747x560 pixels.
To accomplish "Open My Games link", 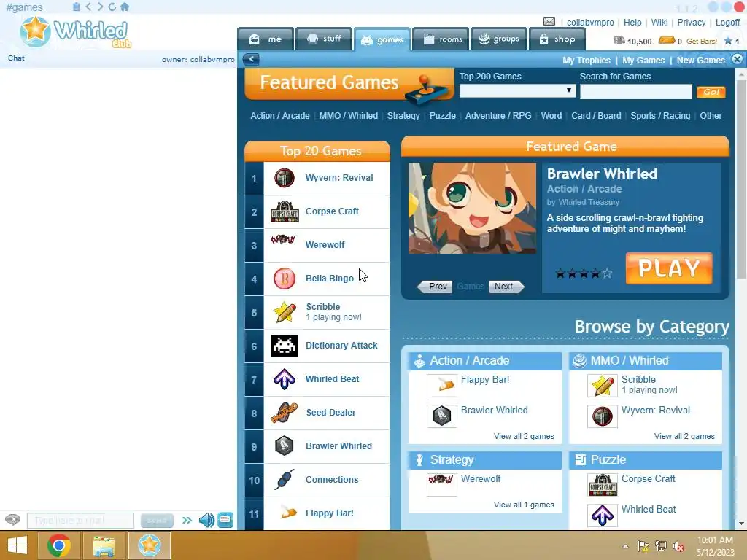I will pyautogui.click(x=643, y=60).
